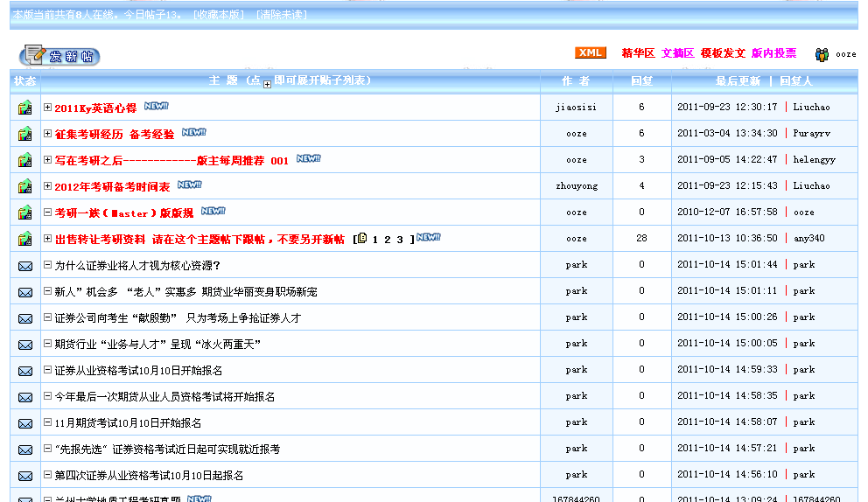This screenshot has width=868, height=502.
Task: Open thread 证券从业资格考试10月10日开始报名
Action: click(x=138, y=370)
